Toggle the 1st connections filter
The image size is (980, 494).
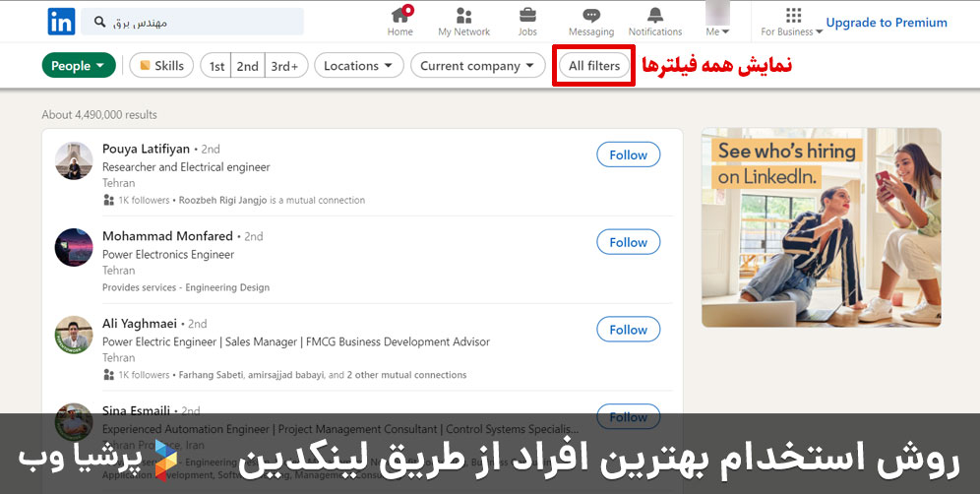[216, 66]
